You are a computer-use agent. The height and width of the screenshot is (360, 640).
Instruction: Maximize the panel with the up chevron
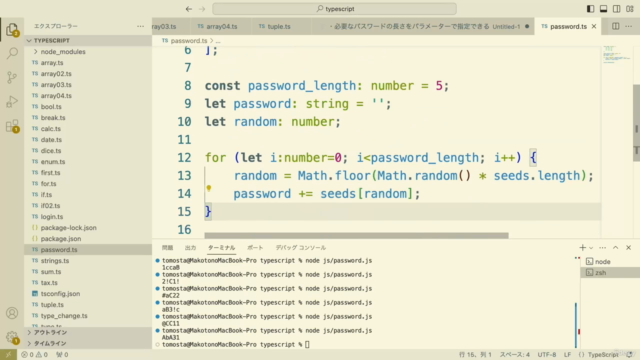pos(616,248)
